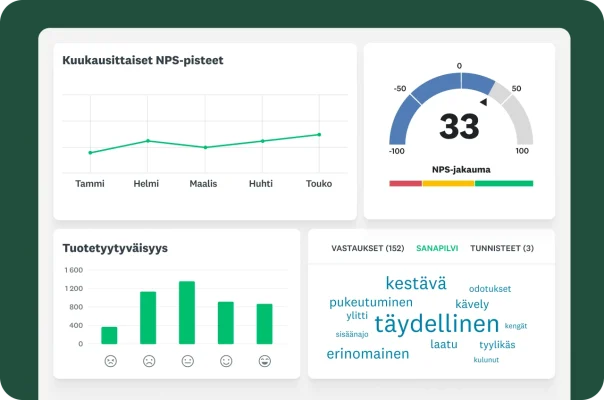
Task: Click the shortest bar above angry face
Action: click(x=109, y=335)
